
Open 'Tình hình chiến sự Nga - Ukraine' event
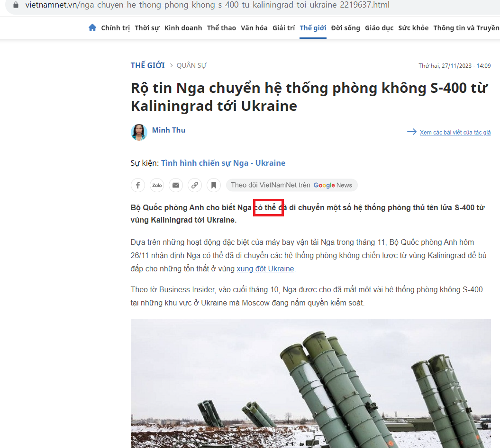[x=223, y=163]
